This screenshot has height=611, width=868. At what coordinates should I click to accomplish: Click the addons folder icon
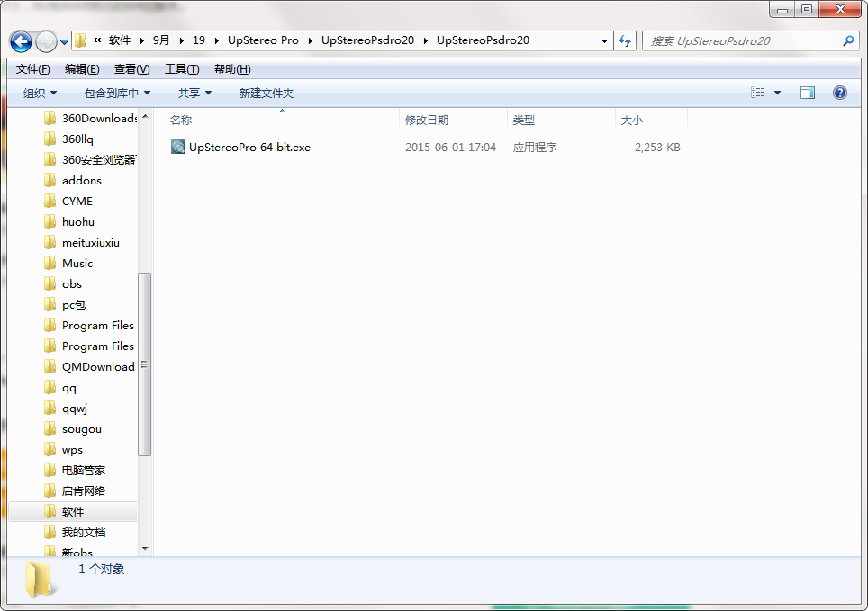50,180
